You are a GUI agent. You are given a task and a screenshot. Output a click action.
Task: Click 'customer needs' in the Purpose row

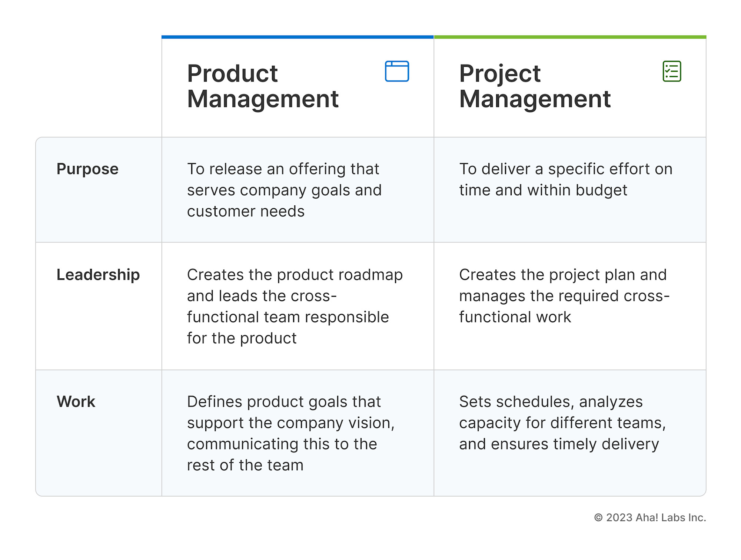coord(246,211)
